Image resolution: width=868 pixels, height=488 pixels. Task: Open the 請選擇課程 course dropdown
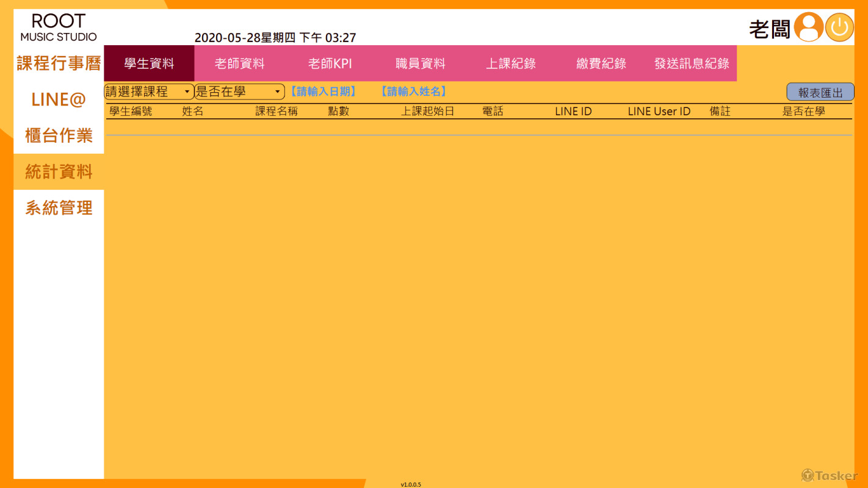pos(148,91)
